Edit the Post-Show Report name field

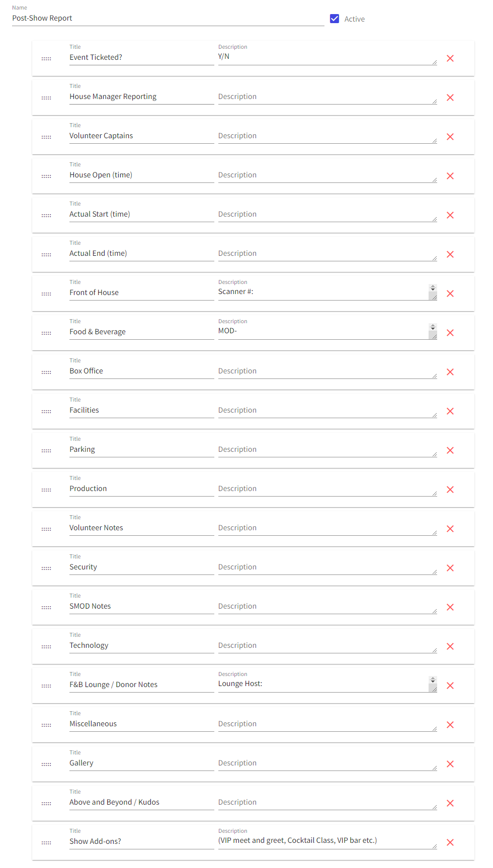168,18
